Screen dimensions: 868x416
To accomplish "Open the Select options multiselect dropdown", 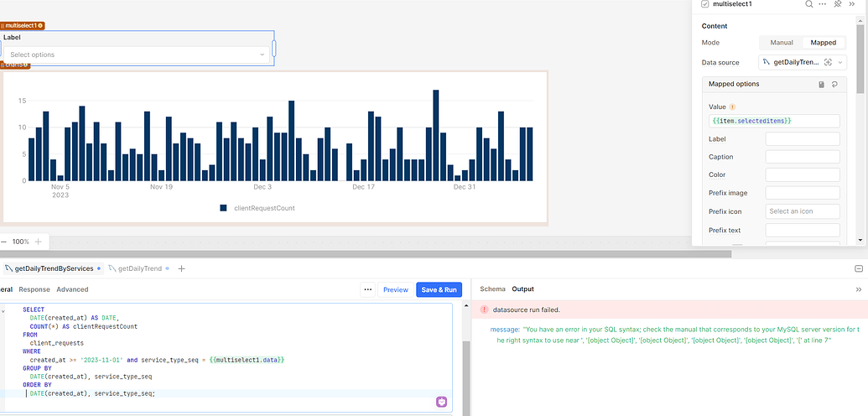I will click(x=137, y=55).
